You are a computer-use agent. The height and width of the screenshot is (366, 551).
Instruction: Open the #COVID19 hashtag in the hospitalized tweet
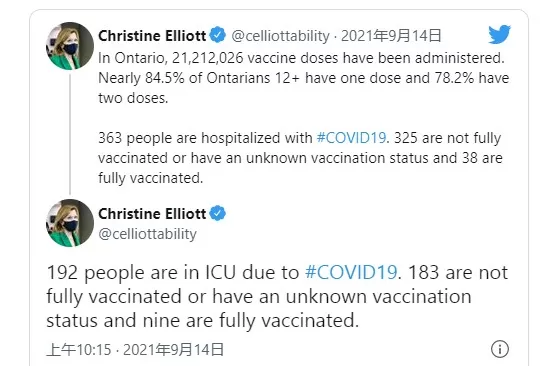point(351,138)
